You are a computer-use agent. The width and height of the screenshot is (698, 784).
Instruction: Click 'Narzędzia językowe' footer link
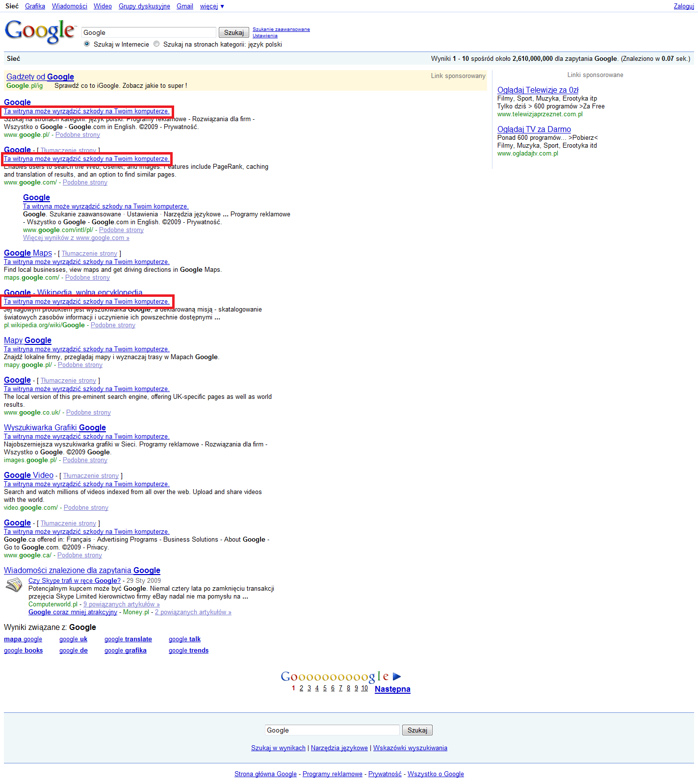[x=339, y=748]
